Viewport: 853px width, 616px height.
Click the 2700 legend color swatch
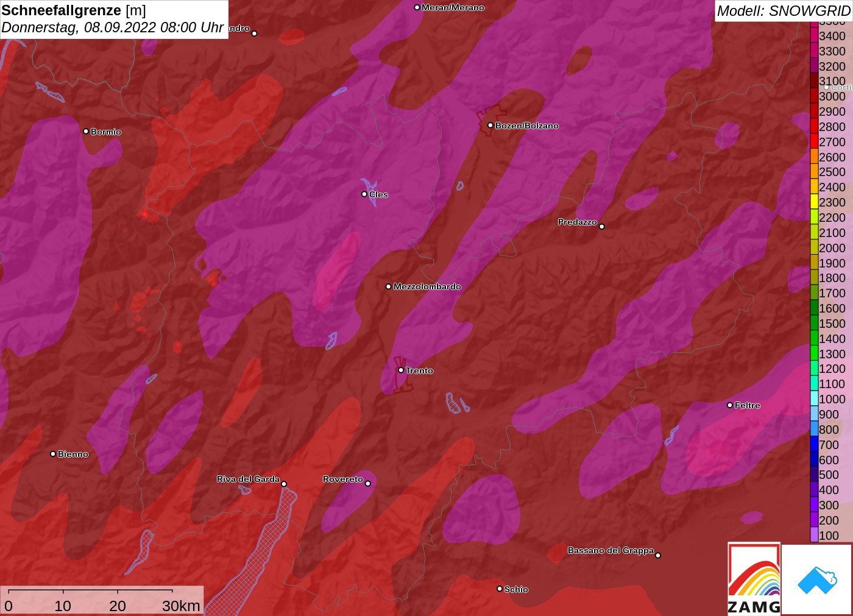[x=814, y=141]
